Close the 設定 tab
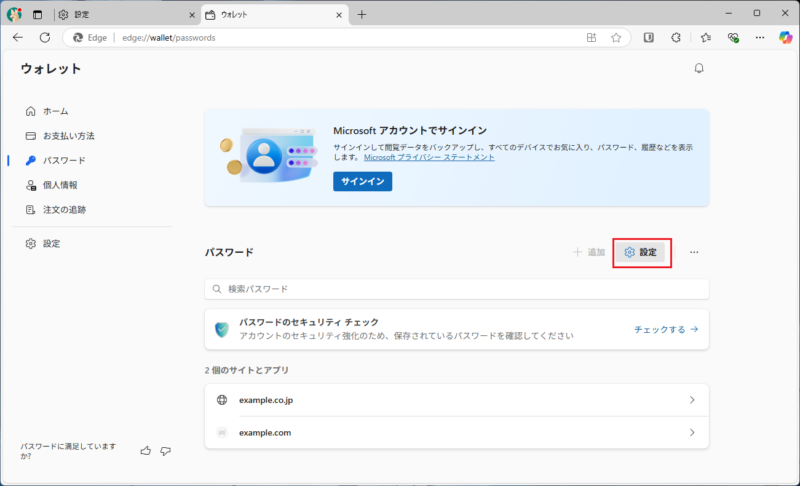The image size is (800, 486). point(192,15)
